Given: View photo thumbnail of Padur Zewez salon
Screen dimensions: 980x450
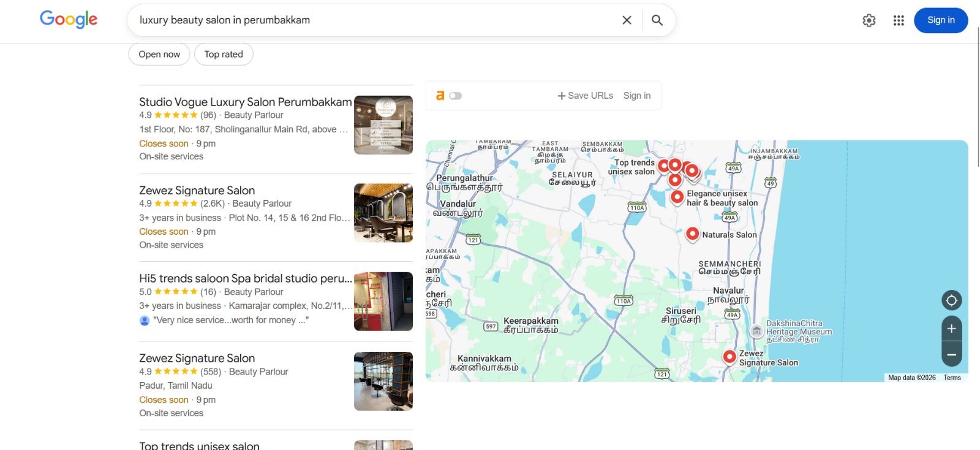Looking at the screenshot, I should tap(383, 381).
